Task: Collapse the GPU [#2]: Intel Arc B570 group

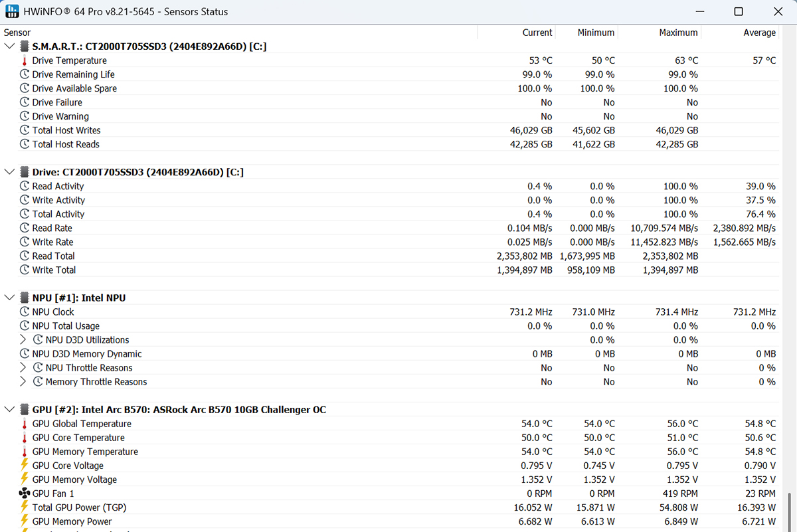Action: click(9, 410)
